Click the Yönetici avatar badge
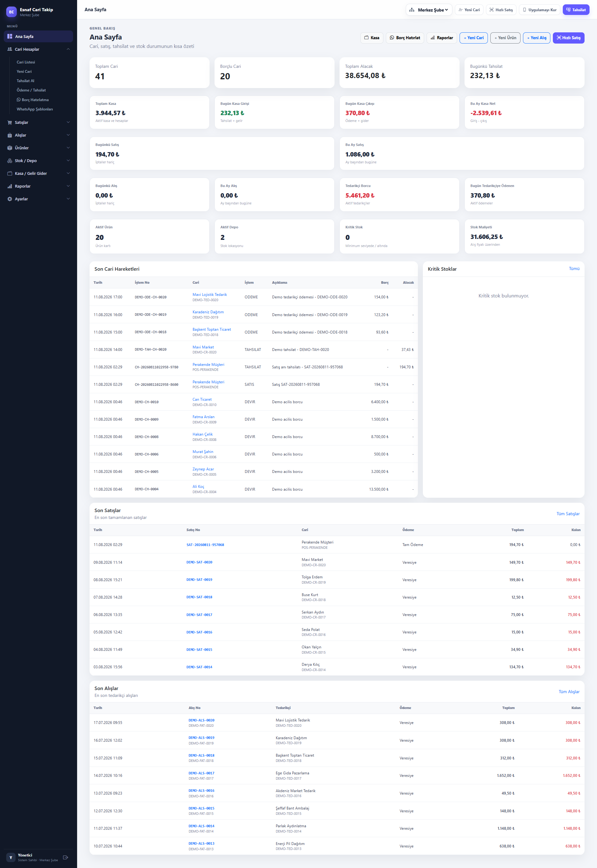Image resolution: width=597 pixels, height=868 pixels. tap(11, 857)
